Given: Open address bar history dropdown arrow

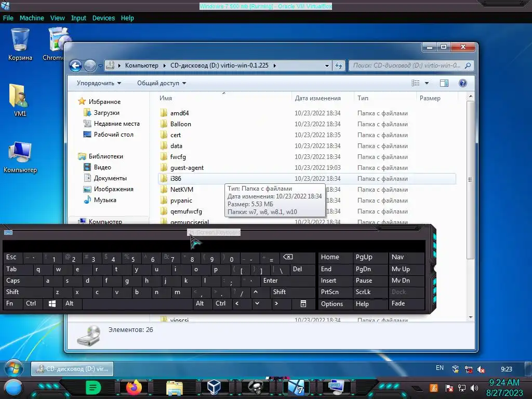Looking at the screenshot, I should (x=327, y=65).
